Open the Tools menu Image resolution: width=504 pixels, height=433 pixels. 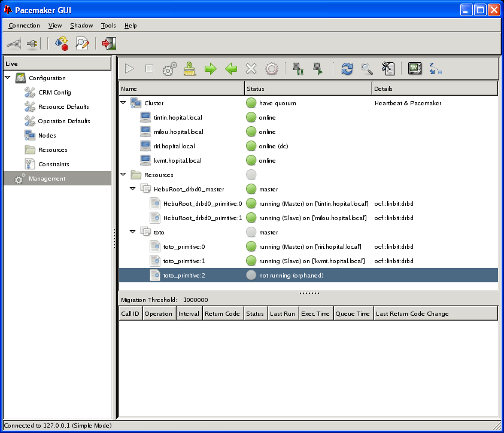108,26
